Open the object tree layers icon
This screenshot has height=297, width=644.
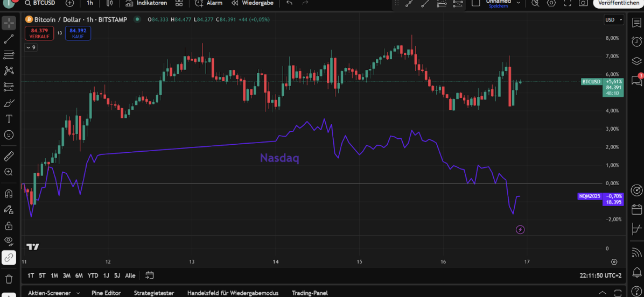coord(636,61)
